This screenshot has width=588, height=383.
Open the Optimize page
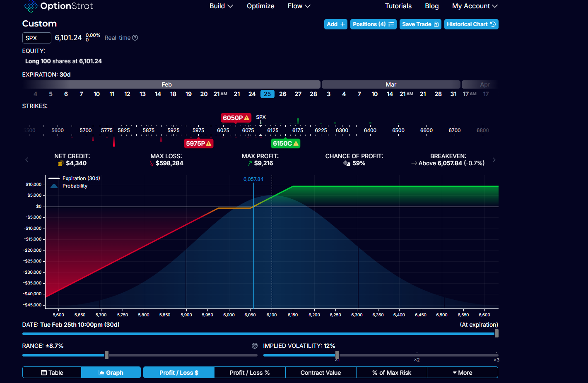(x=260, y=6)
